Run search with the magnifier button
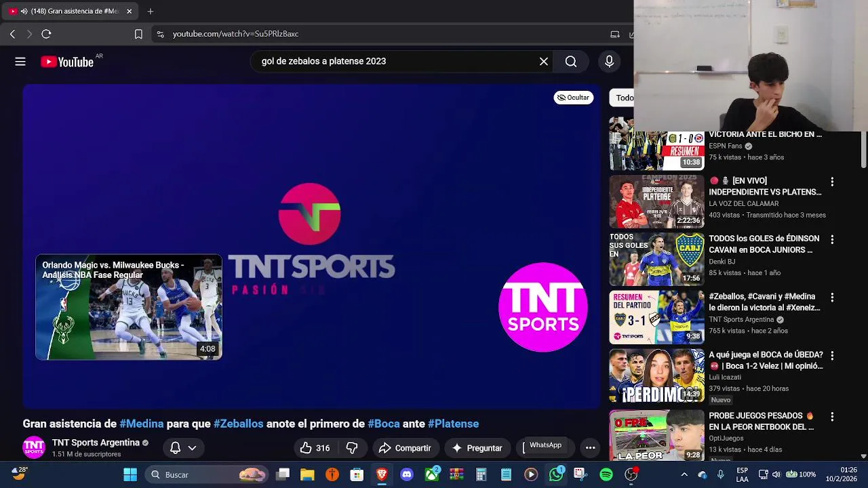The width and height of the screenshot is (868, 488). pyautogui.click(x=571, y=62)
